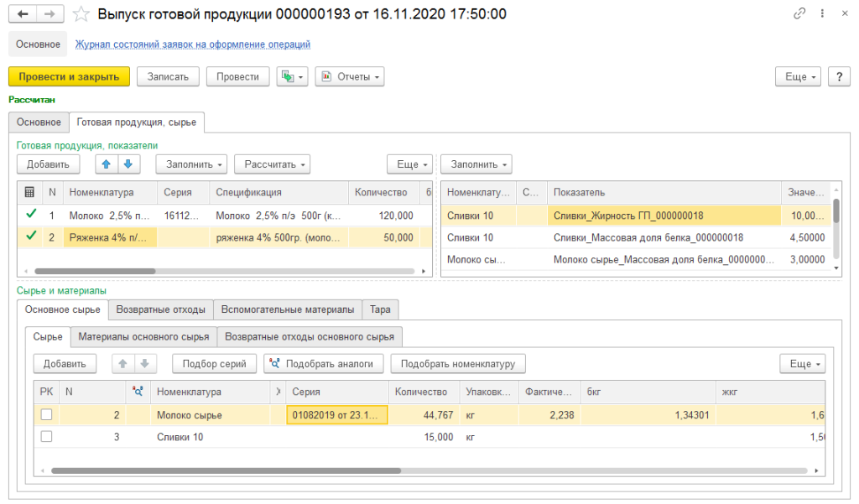Switch to Возвратные отходы tab
Viewport: 859px width, 504px height.
point(160,309)
